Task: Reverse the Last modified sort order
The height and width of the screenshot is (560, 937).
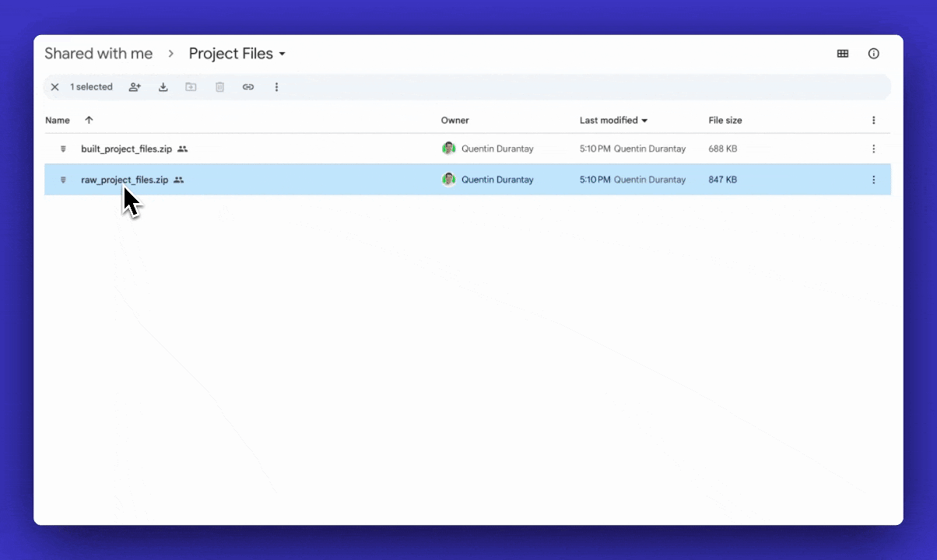Action: pos(645,120)
